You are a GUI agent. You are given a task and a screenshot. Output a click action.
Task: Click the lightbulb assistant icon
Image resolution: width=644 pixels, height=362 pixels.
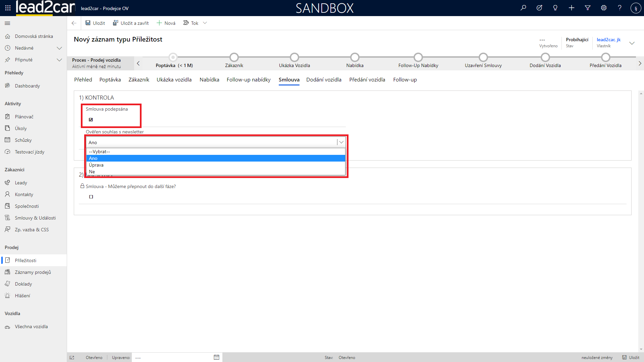click(555, 8)
